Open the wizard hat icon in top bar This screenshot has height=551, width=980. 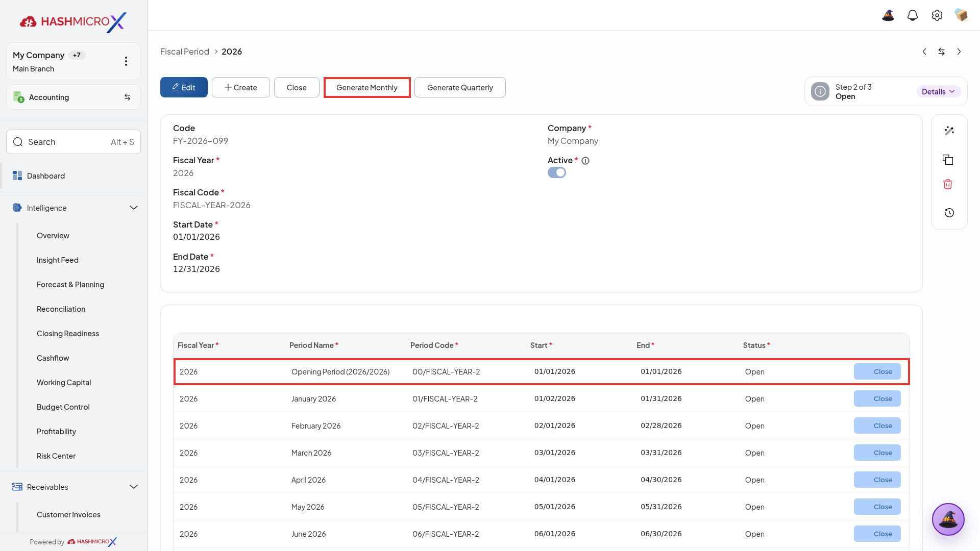tap(888, 15)
